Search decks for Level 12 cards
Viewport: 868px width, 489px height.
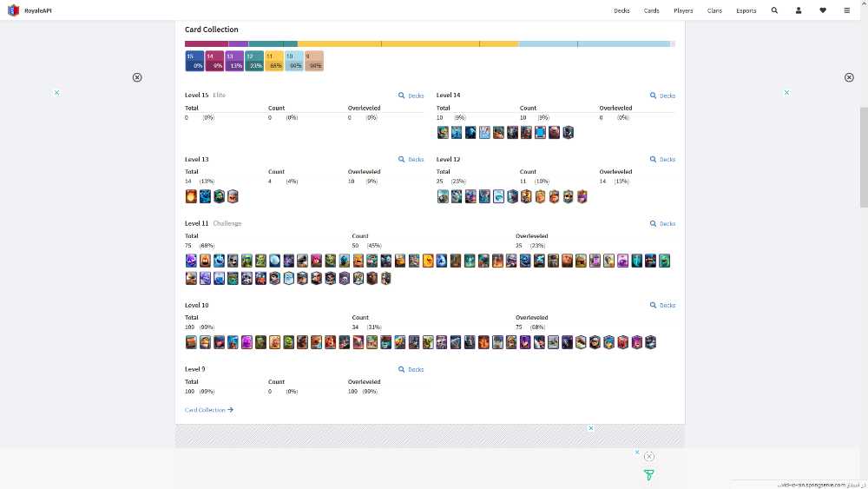(x=662, y=160)
